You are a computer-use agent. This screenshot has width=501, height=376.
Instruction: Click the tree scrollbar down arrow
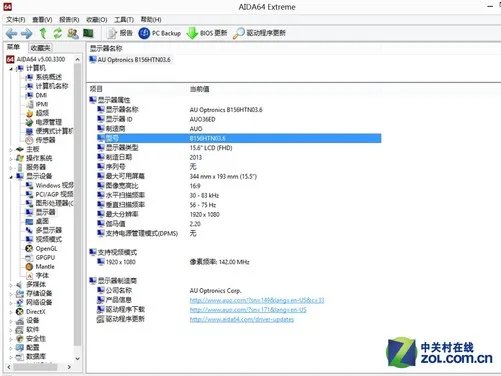(78, 359)
